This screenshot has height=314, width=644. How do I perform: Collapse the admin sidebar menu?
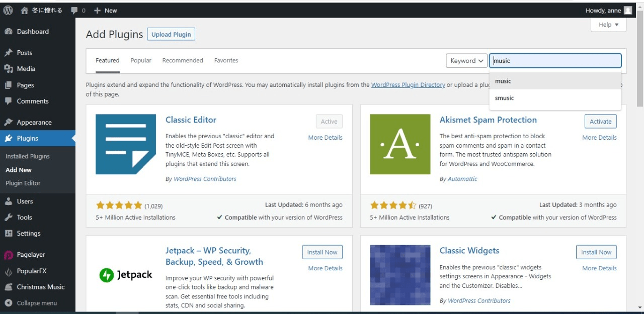pyautogui.click(x=9, y=303)
